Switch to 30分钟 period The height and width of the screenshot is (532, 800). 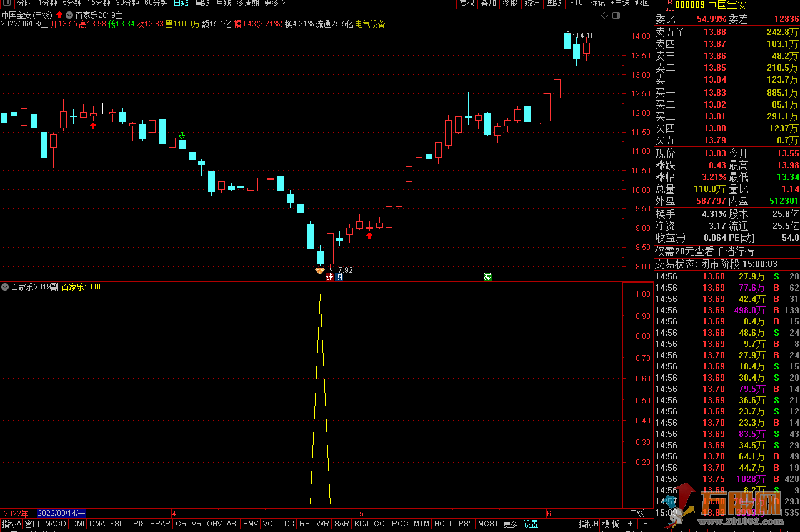pos(128,3)
